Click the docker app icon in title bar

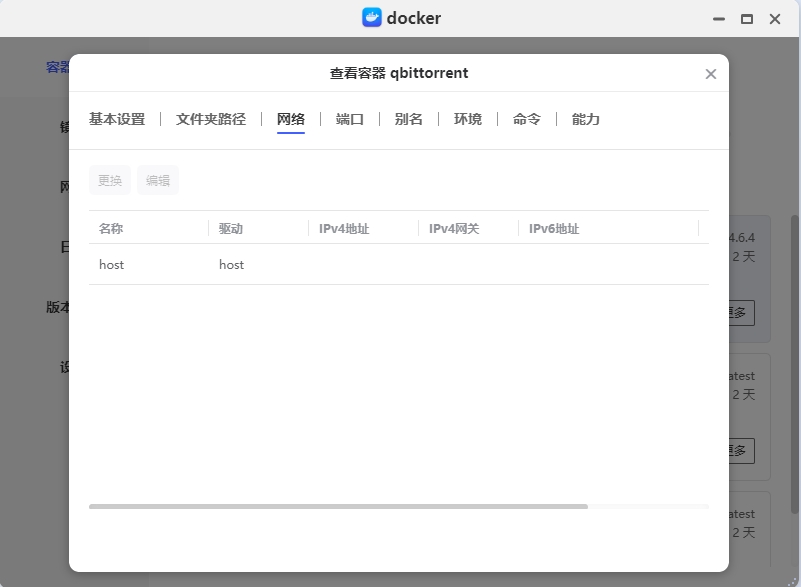(x=372, y=17)
